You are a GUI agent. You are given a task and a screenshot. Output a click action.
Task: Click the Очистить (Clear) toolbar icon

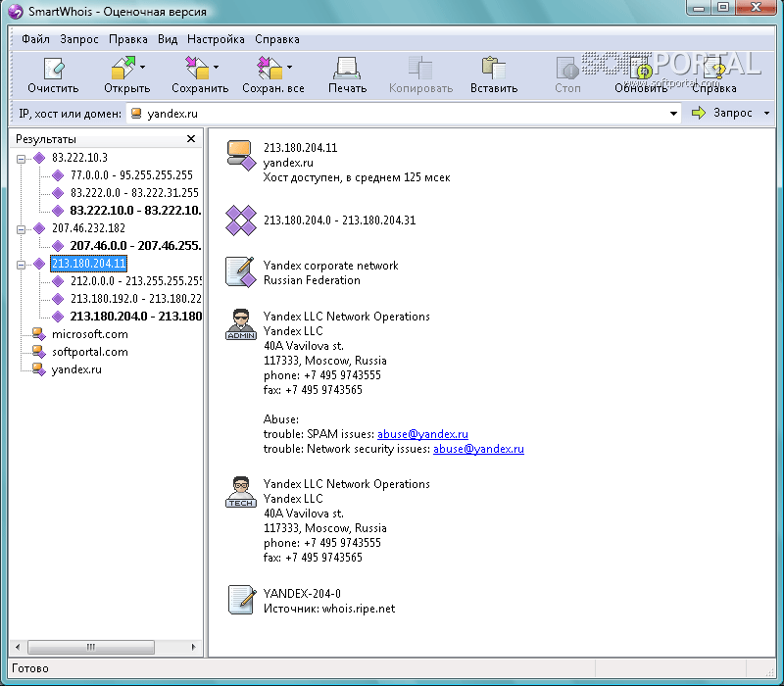[54, 69]
